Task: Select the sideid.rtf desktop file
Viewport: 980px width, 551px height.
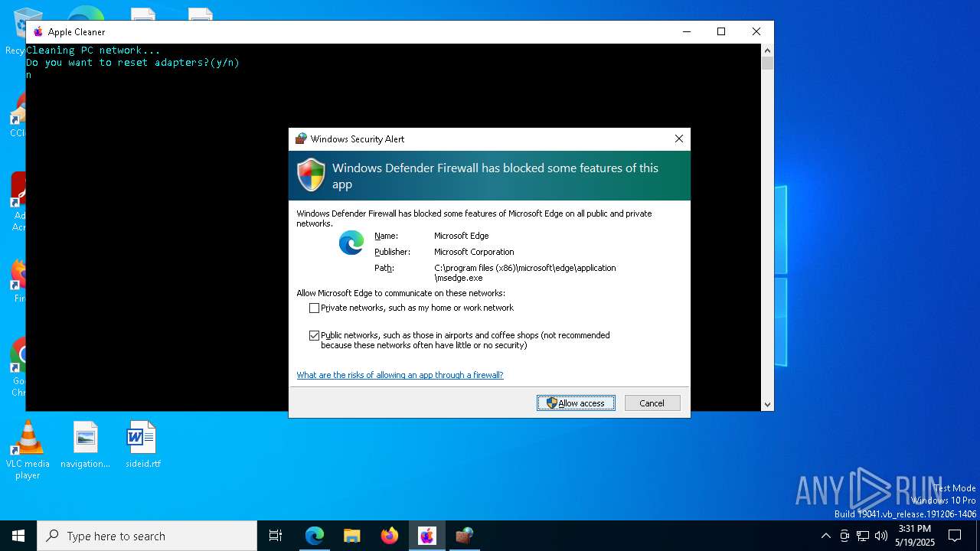Action: pyautogui.click(x=142, y=445)
